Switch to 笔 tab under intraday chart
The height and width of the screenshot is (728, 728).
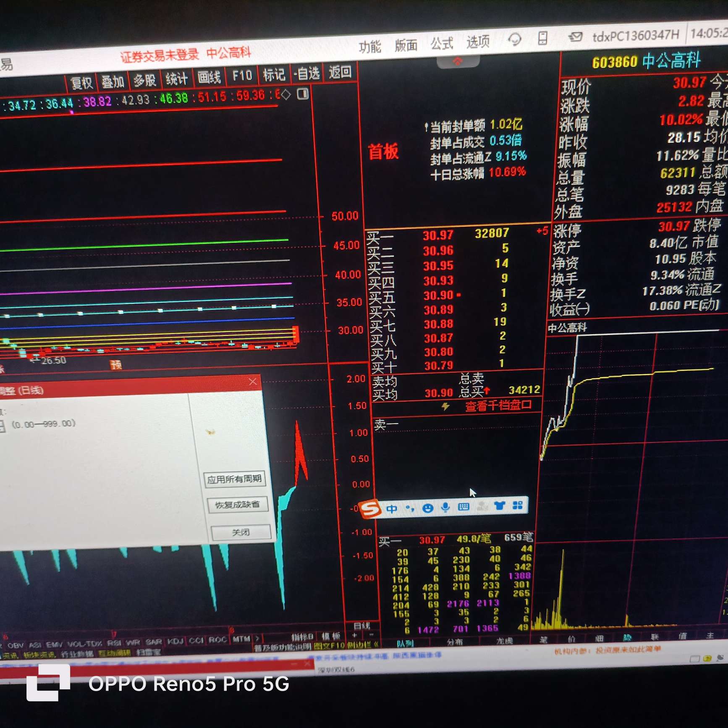point(543,640)
